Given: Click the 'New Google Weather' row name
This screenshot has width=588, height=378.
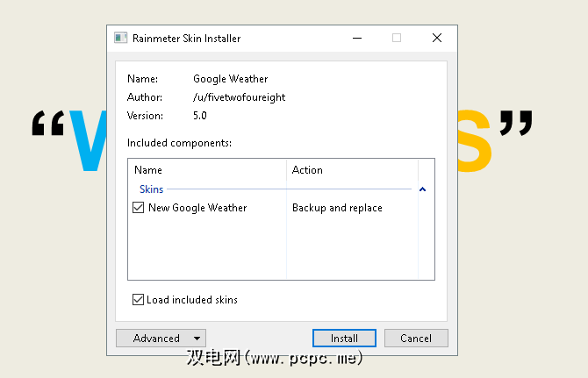Looking at the screenshot, I should (197, 208).
